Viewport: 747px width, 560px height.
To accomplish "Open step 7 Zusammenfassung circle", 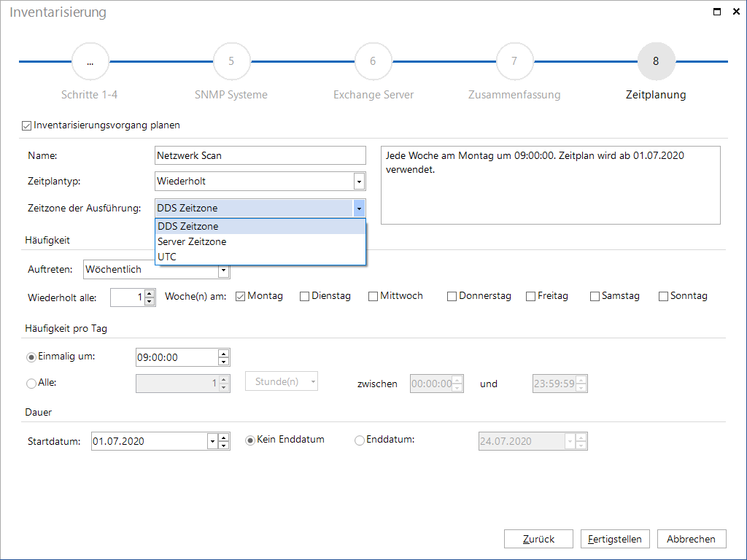I will tap(514, 61).
